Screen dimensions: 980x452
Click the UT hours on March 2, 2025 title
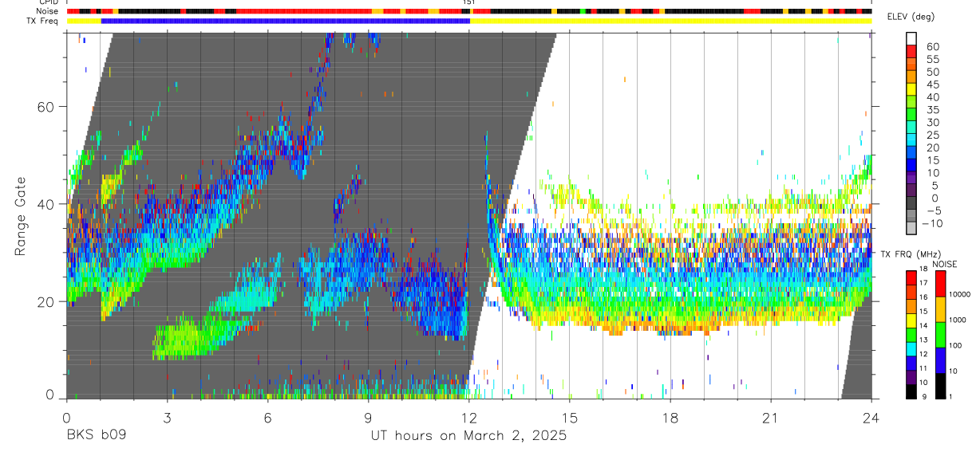click(468, 435)
